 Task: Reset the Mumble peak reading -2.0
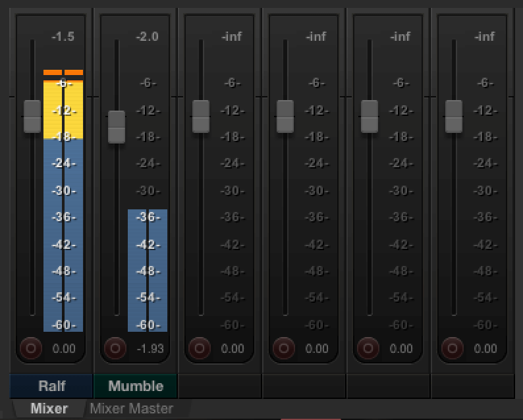[x=148, y=37]
